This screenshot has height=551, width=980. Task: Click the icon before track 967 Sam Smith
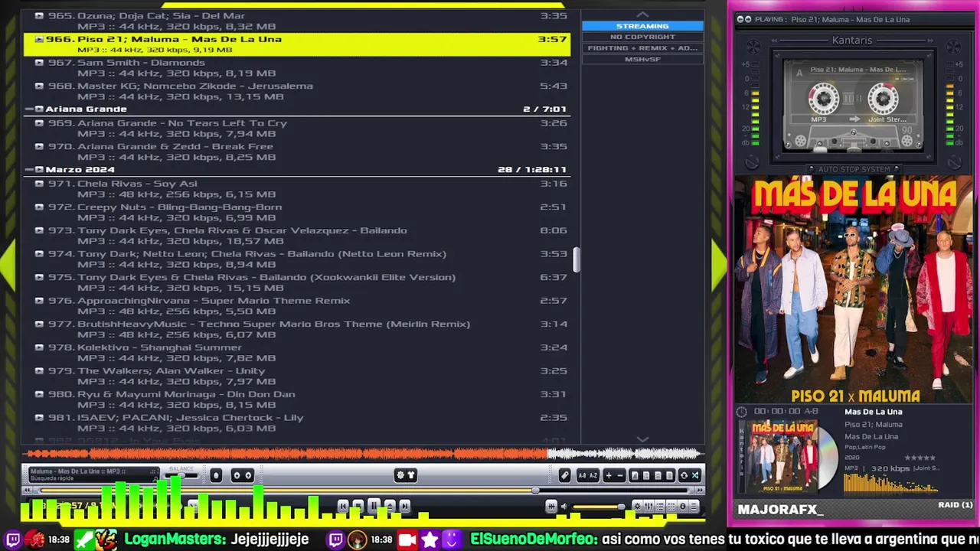click(x=39, y=63)
